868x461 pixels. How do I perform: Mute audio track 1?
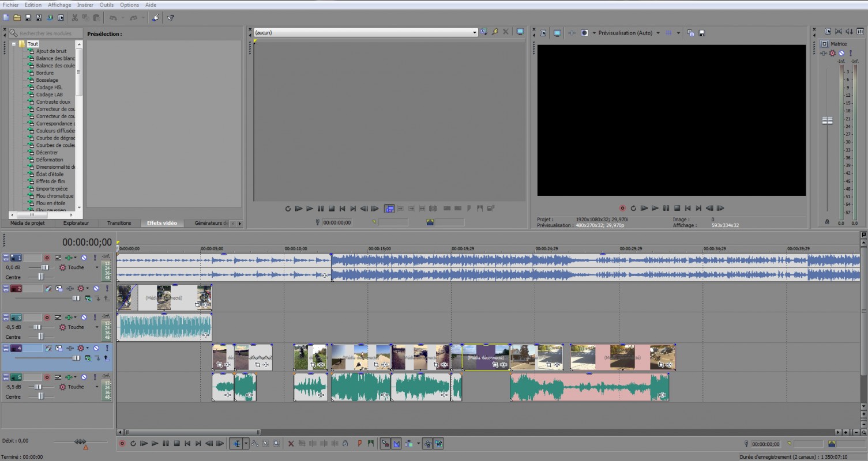coord(84,258)
